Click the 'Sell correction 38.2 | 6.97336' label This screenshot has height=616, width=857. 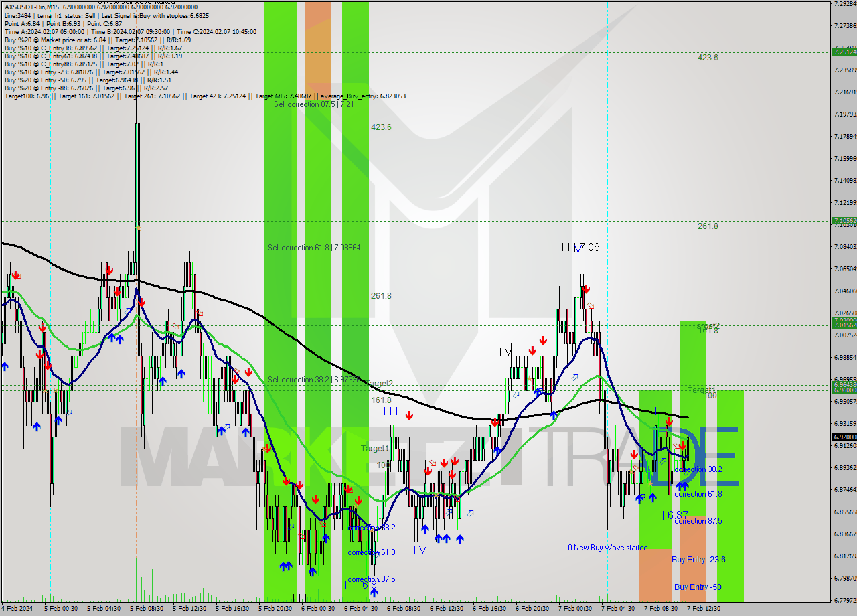314,380
